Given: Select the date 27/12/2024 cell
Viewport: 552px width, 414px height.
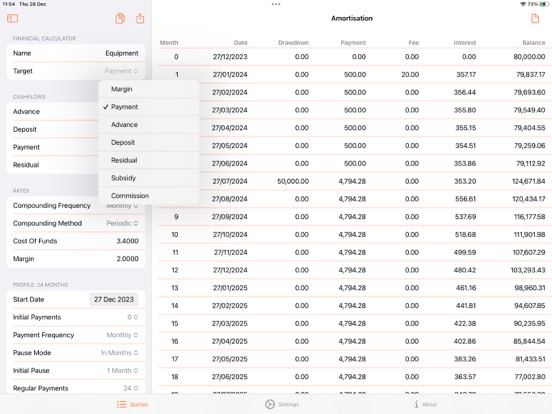Looking at the screenshot, I should point(230,270).
